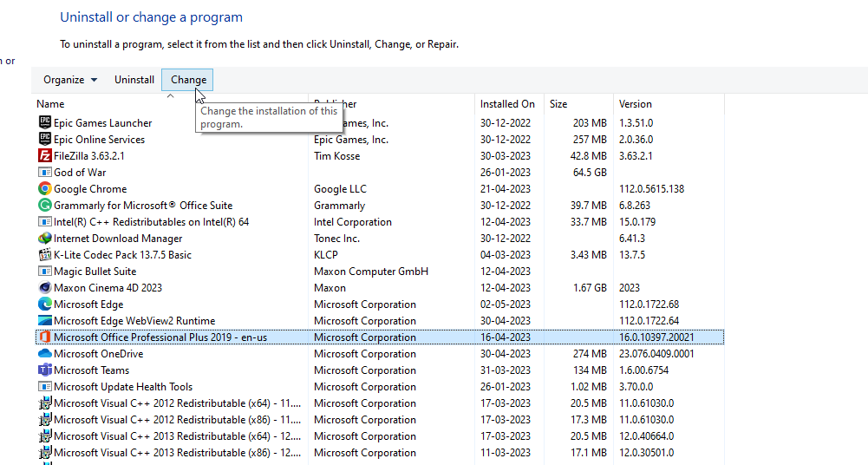Click the Tonec Inc. publisher cell
This screenshot has width=868, height=465.
coord(336,239)
